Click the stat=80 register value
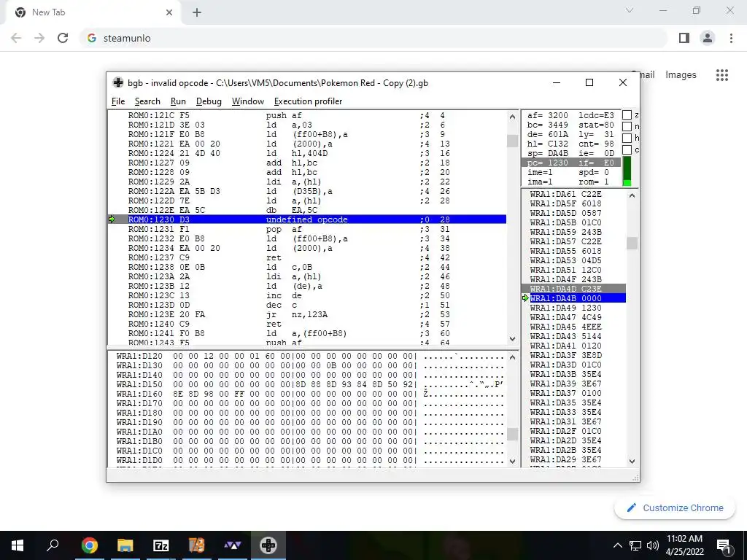The height and width of the screenshot is (560, 747). point(596,125)
